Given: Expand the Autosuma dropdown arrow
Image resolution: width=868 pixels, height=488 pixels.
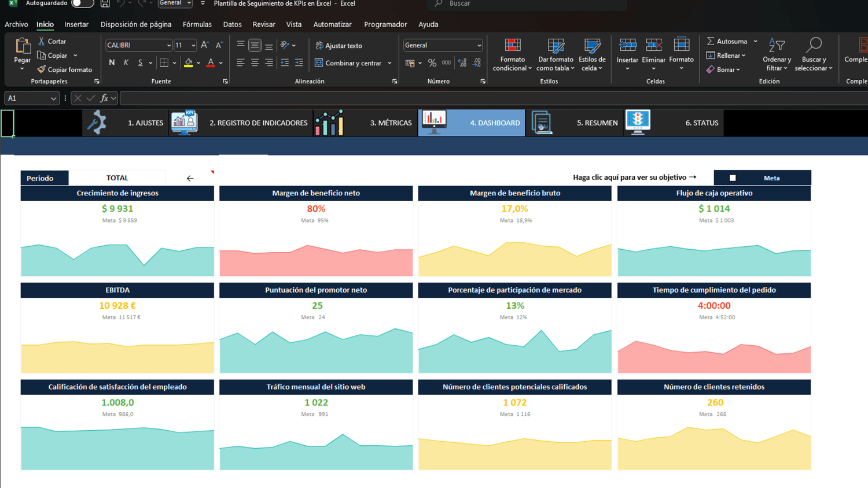Looking at the screenshot, I should [755, 42].
